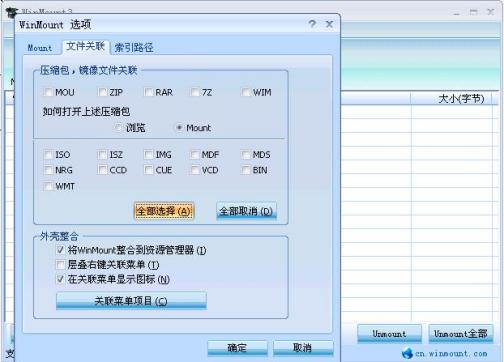Uncheck 将WinMount整合到资源管理器 option
Screen dimensions: 504x362
(60, 250)
